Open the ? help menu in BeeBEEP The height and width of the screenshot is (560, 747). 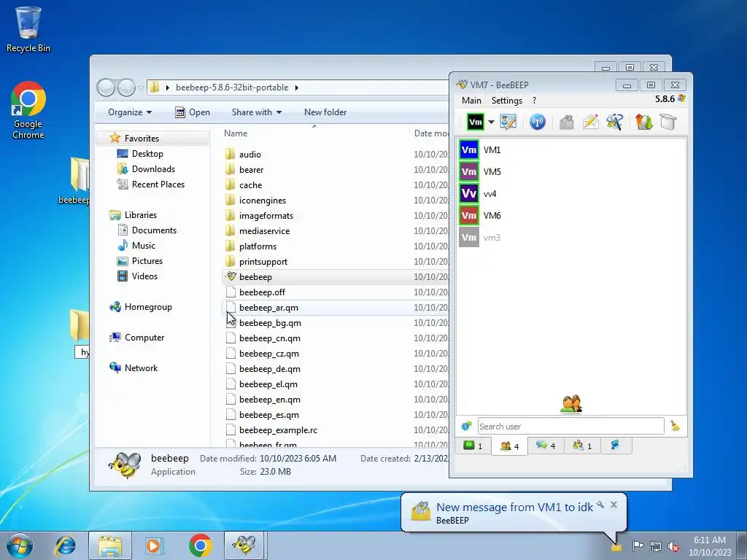(x=535, y=101)
